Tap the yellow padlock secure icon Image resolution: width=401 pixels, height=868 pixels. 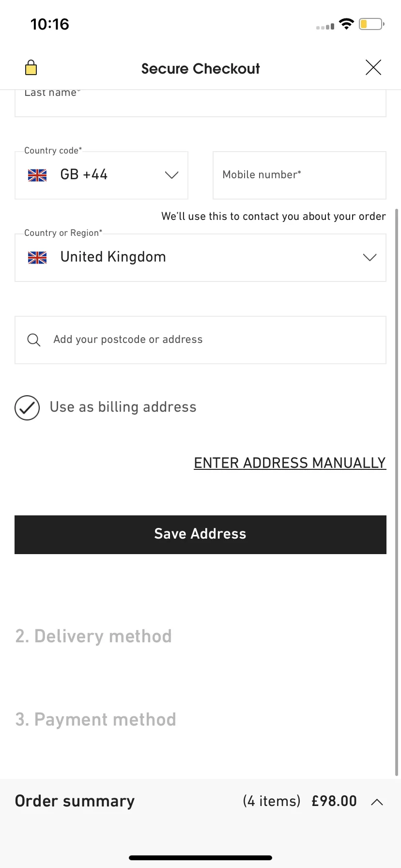[x=31, y=67]
